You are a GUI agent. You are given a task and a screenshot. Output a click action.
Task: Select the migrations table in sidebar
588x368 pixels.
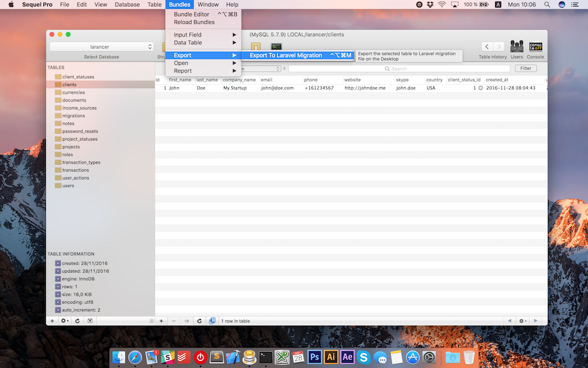click(x=73, y=116)
